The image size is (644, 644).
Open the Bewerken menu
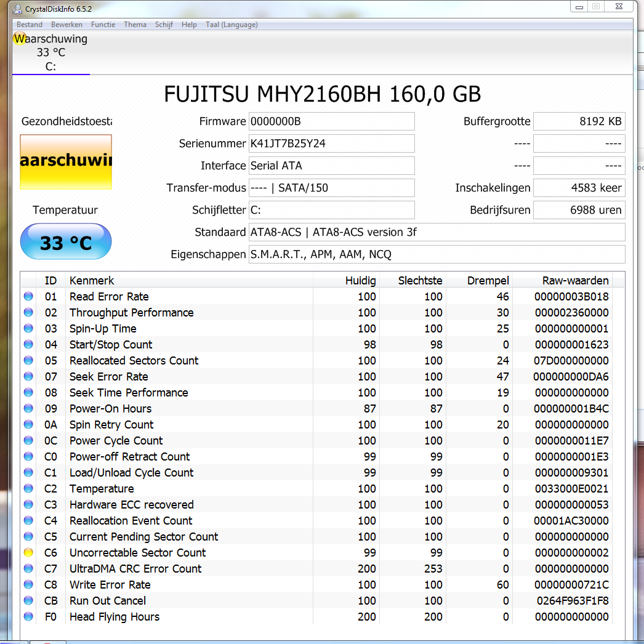[66, 25]
